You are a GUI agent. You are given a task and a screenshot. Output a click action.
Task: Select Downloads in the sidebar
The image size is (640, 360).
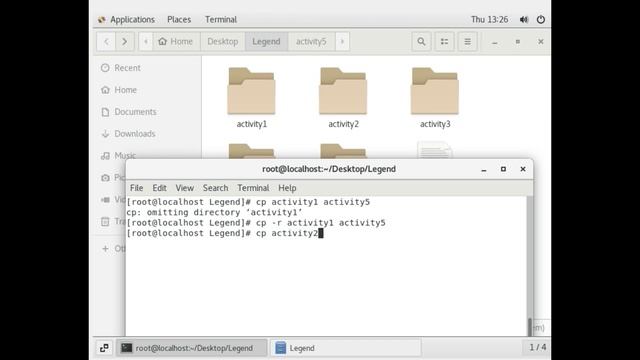coord(135,134)
